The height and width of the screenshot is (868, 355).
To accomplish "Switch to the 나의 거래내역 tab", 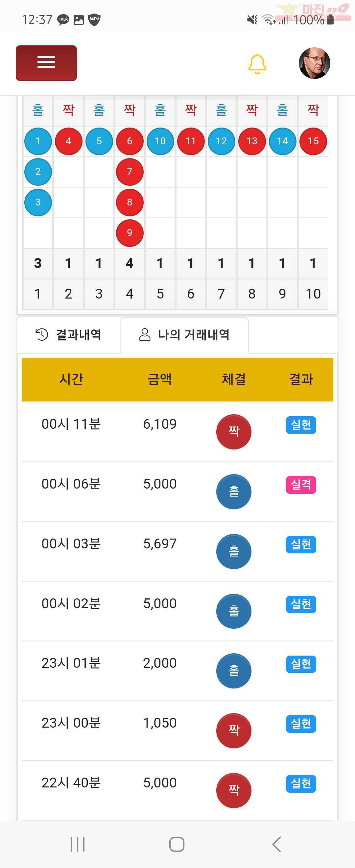I will coord(184,335).
